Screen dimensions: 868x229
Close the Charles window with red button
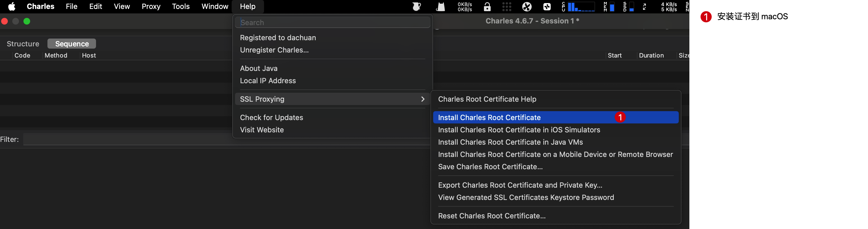(5, 21)
